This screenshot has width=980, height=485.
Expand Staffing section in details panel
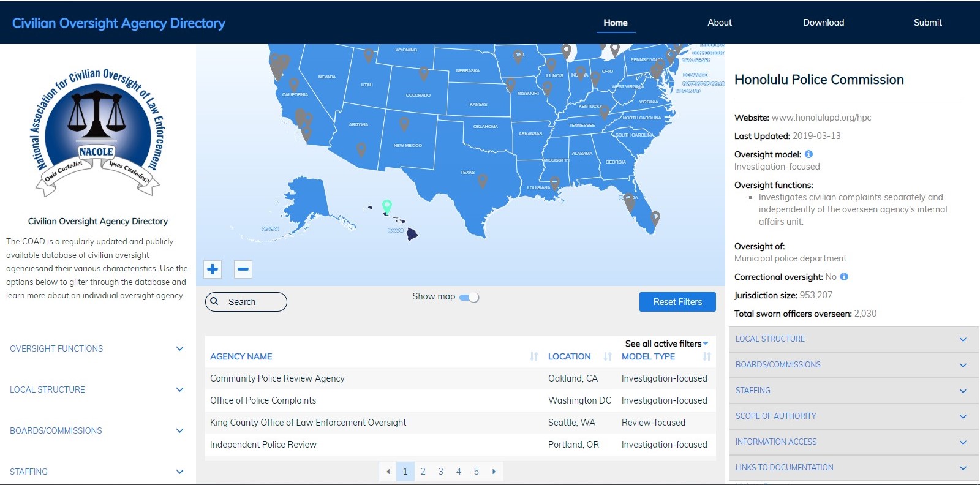tap(854, 391)
